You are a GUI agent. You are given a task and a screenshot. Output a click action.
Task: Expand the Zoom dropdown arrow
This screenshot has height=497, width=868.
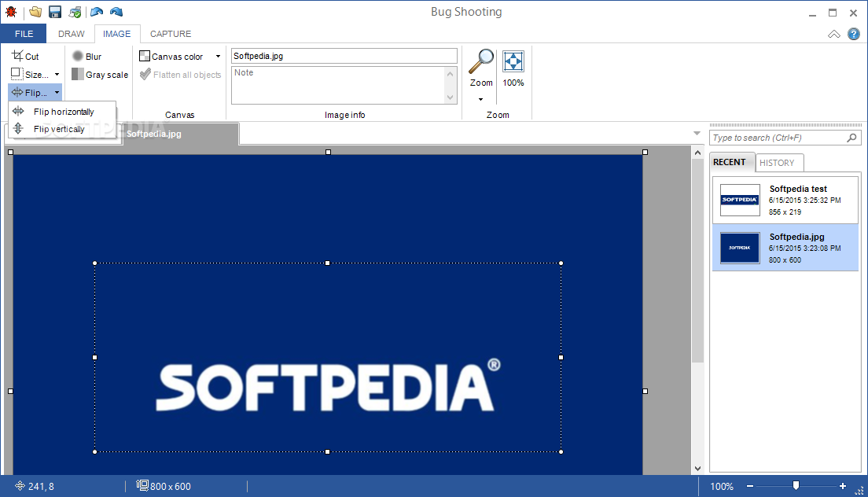coord(480,100)
